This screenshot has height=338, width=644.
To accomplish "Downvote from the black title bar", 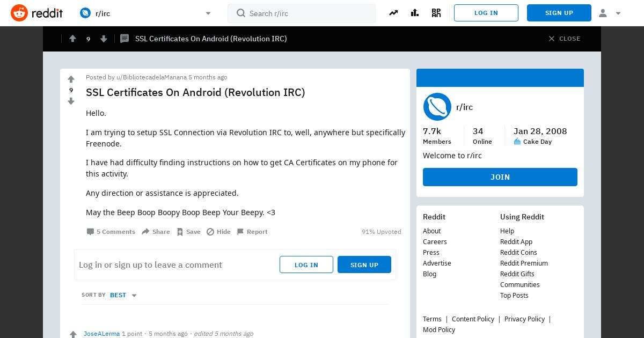I will coord(104,39).
